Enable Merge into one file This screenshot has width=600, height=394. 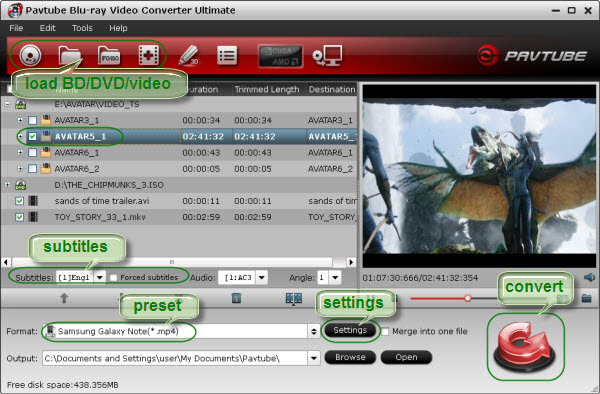385,331
